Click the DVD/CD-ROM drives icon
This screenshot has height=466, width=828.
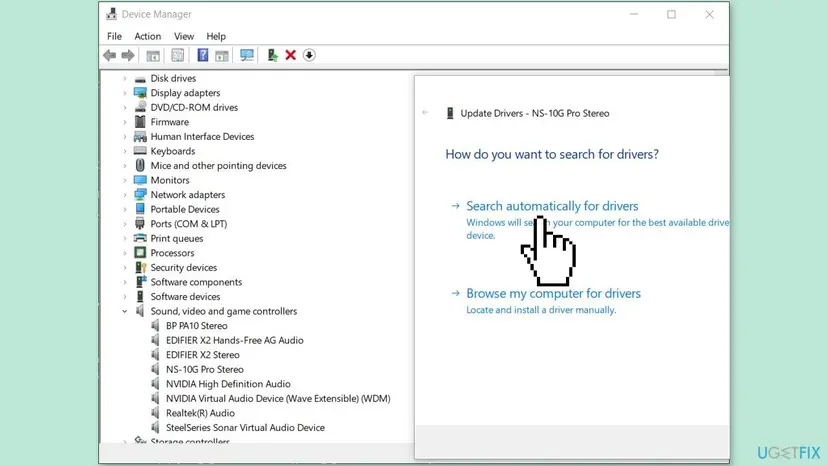coord(140,107)
